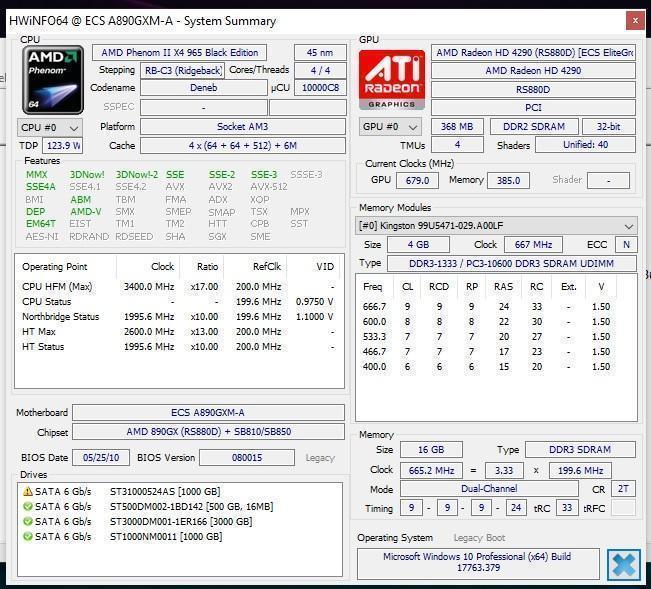651x589 pixels.
Task: Click the Deneb codename field
Action: (203, 88)
